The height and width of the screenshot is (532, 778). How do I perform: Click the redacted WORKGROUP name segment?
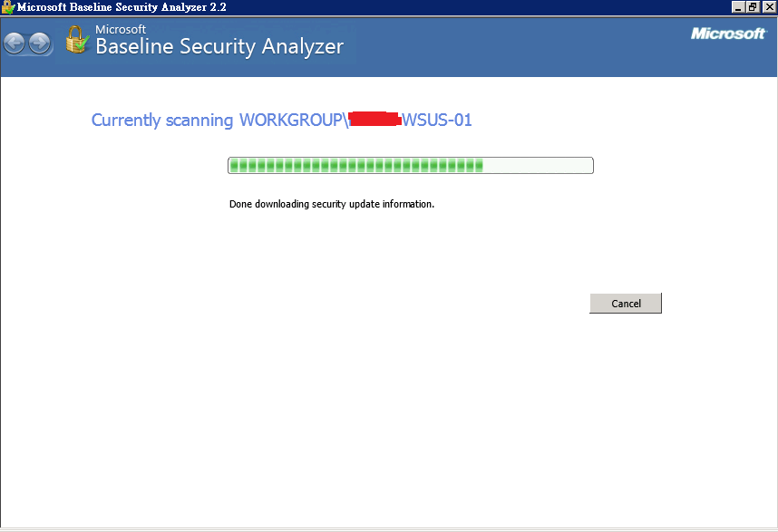coord(374,119)
